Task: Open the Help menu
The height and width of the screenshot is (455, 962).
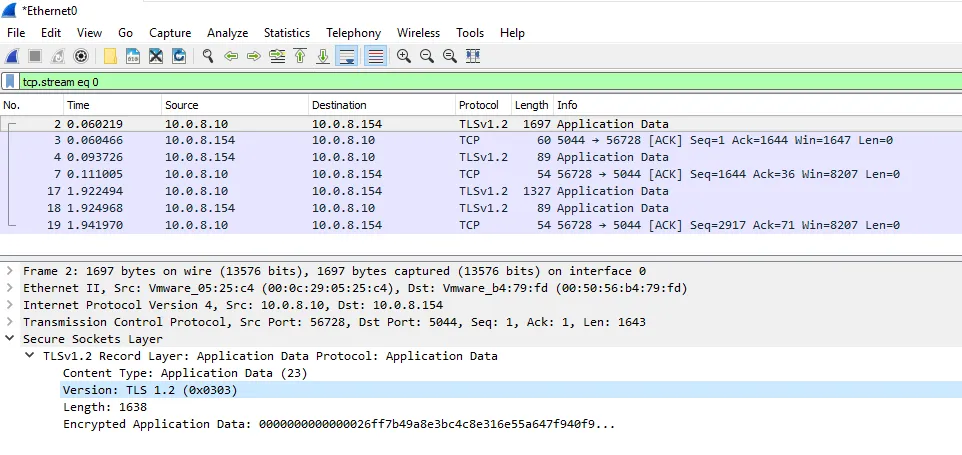Action: click(512, 33)
